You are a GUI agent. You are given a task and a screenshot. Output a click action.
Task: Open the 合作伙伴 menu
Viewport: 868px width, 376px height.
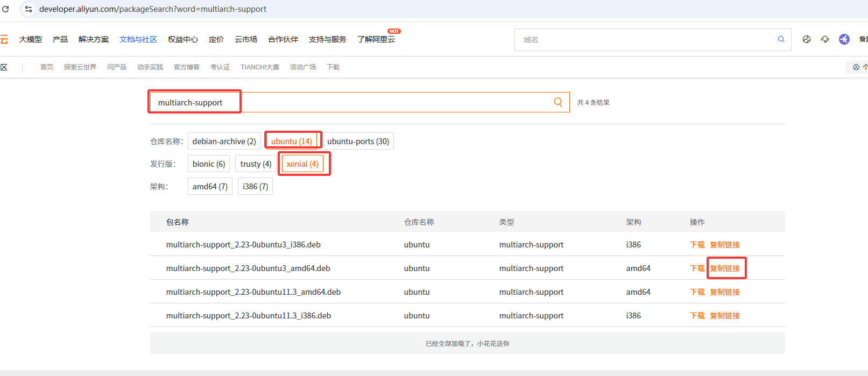283,39
